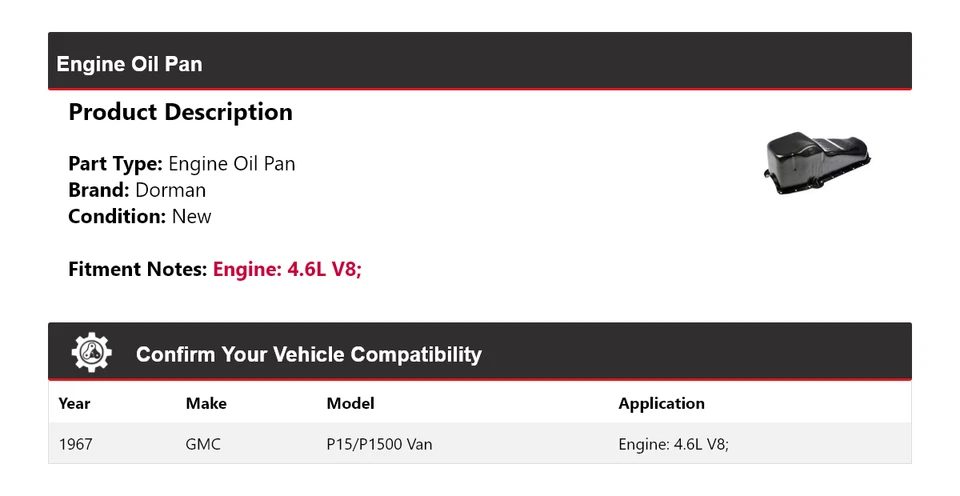Select the P15/P1500 Van model cell
The image size is (960, 496).
(379, 444)
